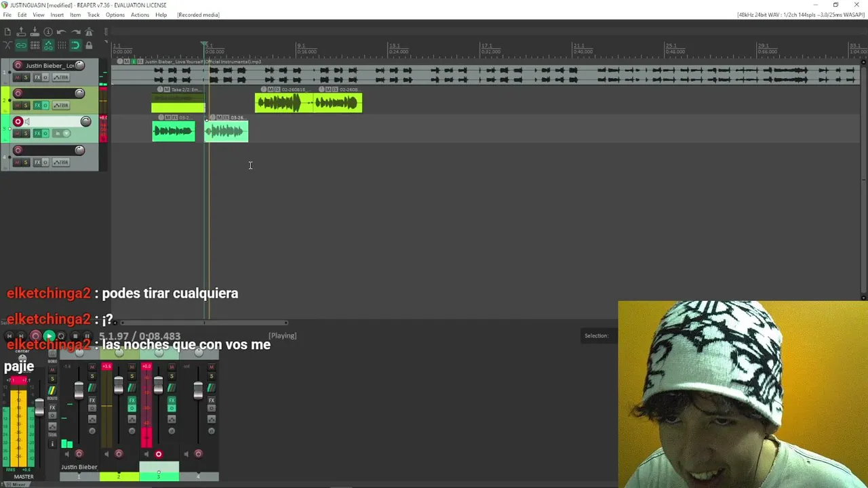Click the transport record button
Viewport: 868px width, 488px height.
(36, 336)
